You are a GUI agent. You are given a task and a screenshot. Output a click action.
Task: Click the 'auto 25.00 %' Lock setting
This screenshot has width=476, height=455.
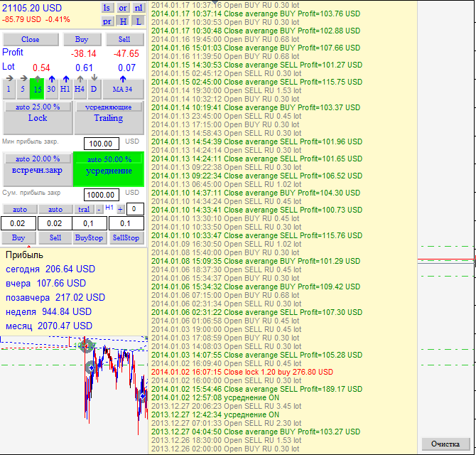38,107
